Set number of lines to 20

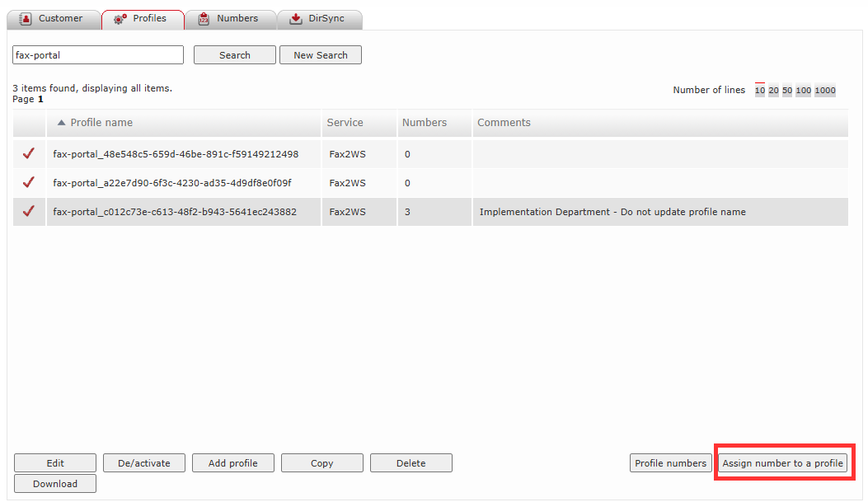click(x=772, y=90)
